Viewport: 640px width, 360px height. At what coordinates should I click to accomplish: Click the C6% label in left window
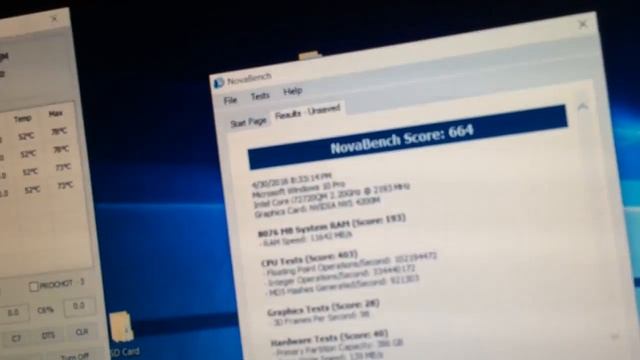45,310
